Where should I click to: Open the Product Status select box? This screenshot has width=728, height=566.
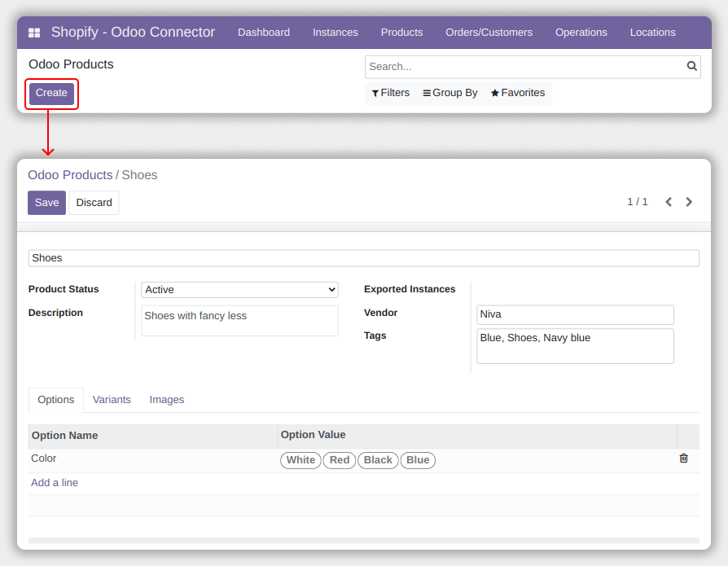239,290
